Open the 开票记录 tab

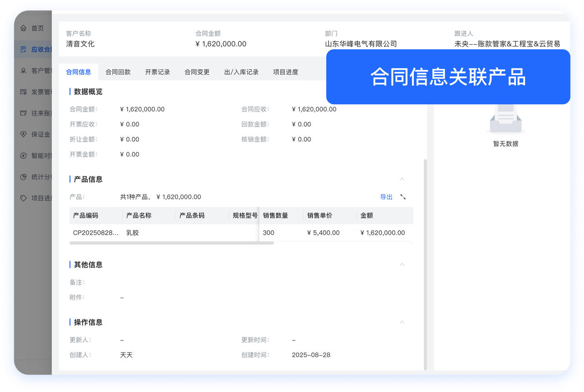157,72
